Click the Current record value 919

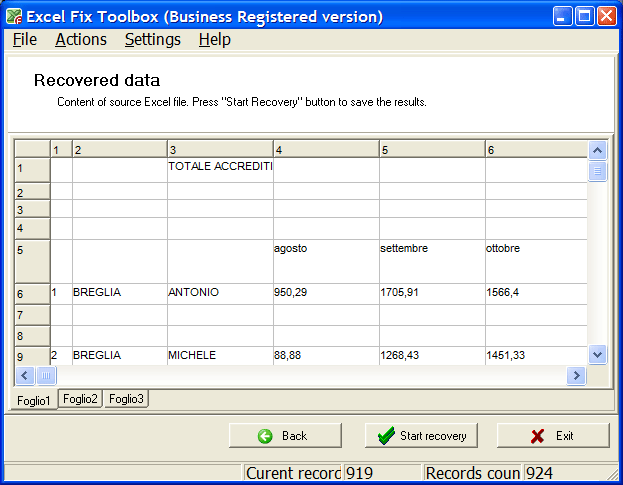tap(381, 473)
